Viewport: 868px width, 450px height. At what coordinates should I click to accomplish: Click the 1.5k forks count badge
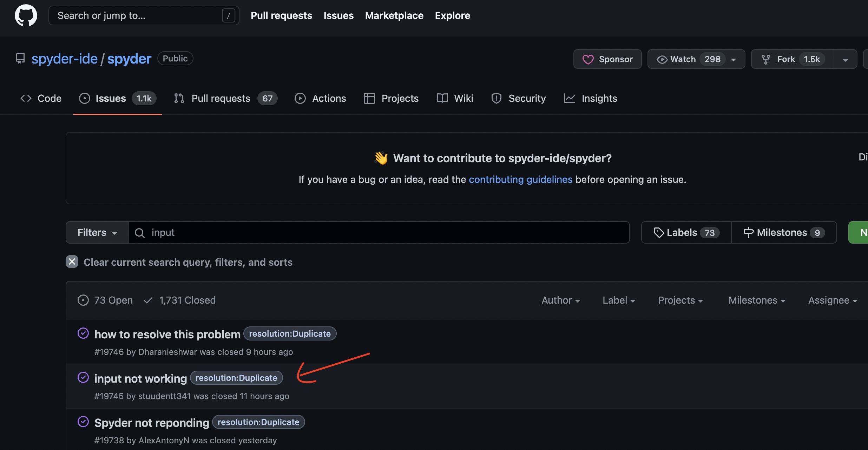(x=812, y=59)
